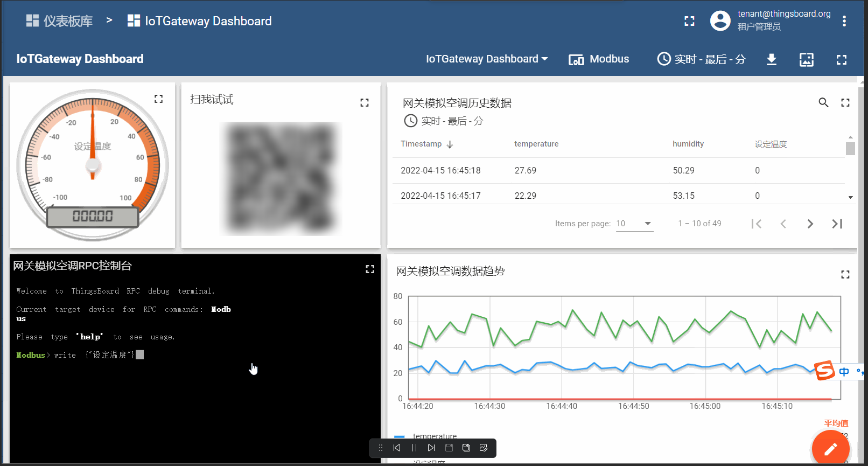Screen dimensions: 868x466
Task: Step to previous frame in recording toolbar
Action: point(397,448)
